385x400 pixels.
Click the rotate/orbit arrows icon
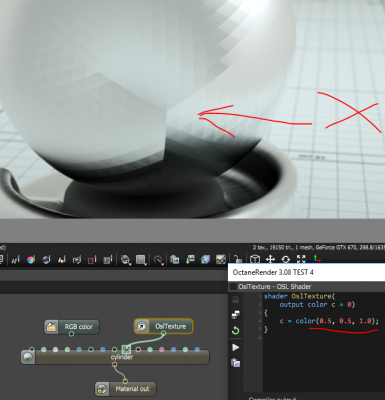click(x=286, y=259)
